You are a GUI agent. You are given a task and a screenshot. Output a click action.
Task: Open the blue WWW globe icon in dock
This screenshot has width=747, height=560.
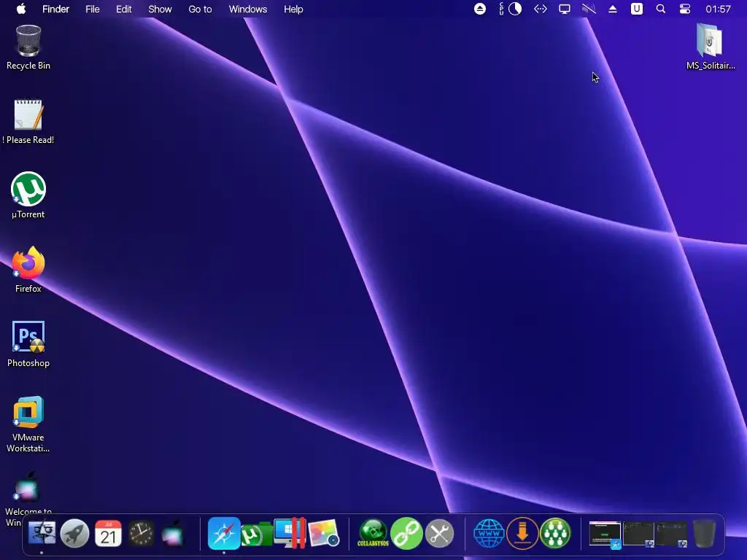489,533
